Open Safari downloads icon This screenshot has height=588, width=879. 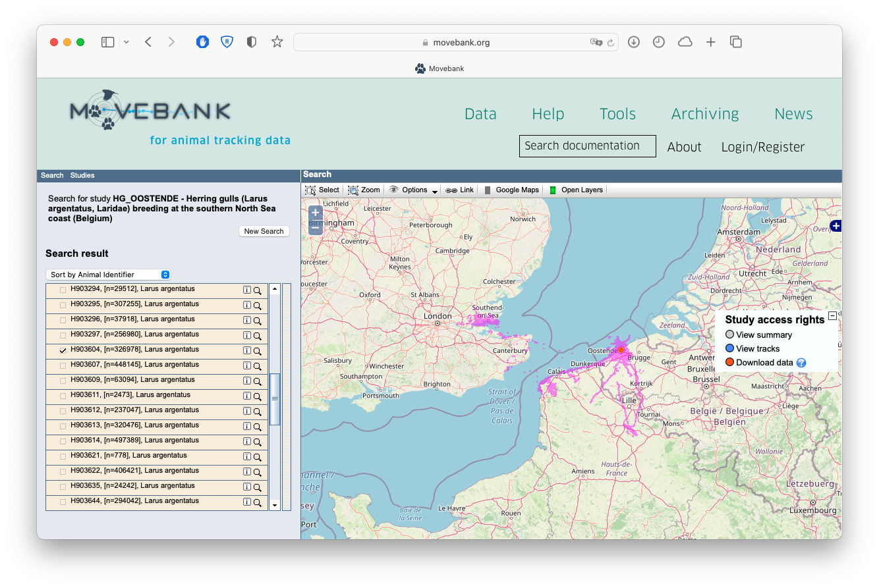(x=634, y=42)
